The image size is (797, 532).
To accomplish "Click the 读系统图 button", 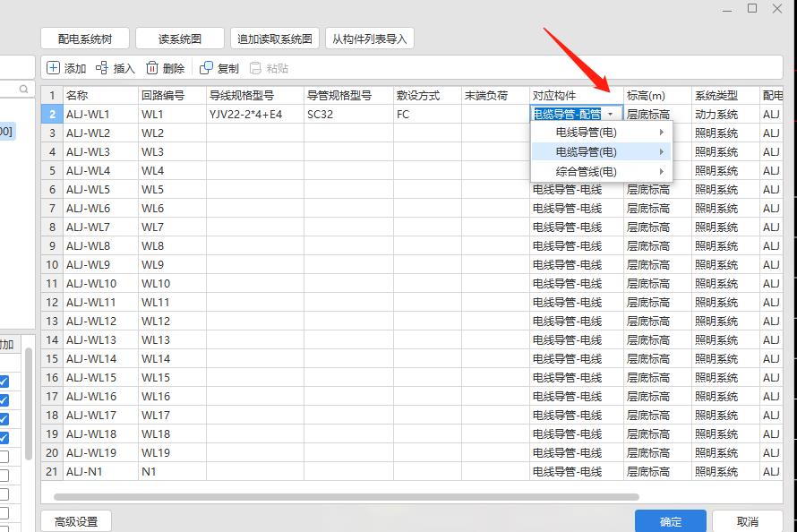I will 180,39.
